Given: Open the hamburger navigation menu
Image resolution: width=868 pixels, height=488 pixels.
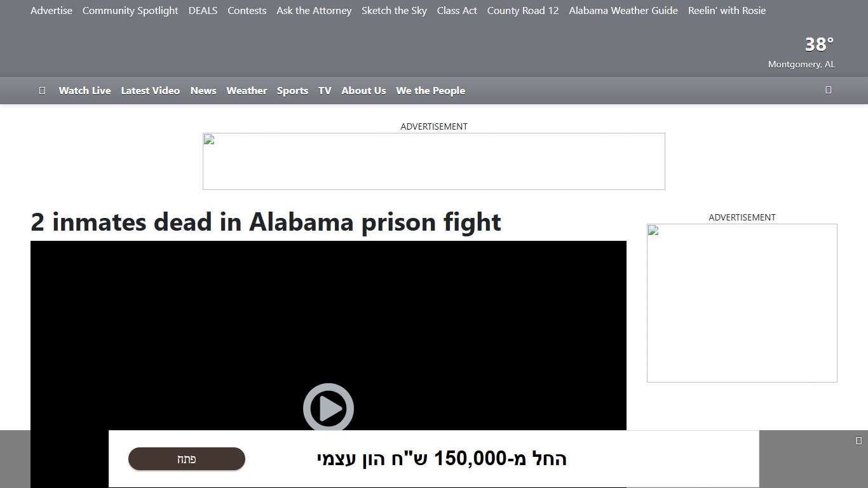Looking at the screenshot, I should pyautogui.click(x=42, y=90).
